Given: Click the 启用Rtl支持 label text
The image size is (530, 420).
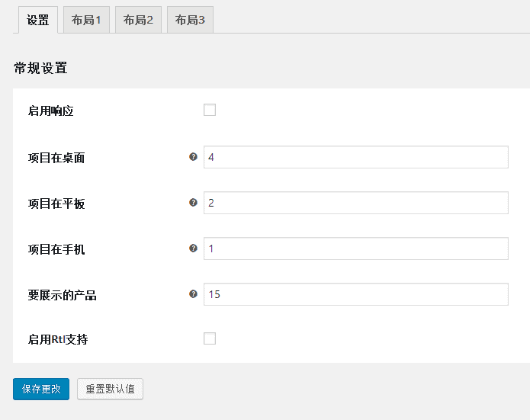Looking at the screenshot, I should 58,339.
